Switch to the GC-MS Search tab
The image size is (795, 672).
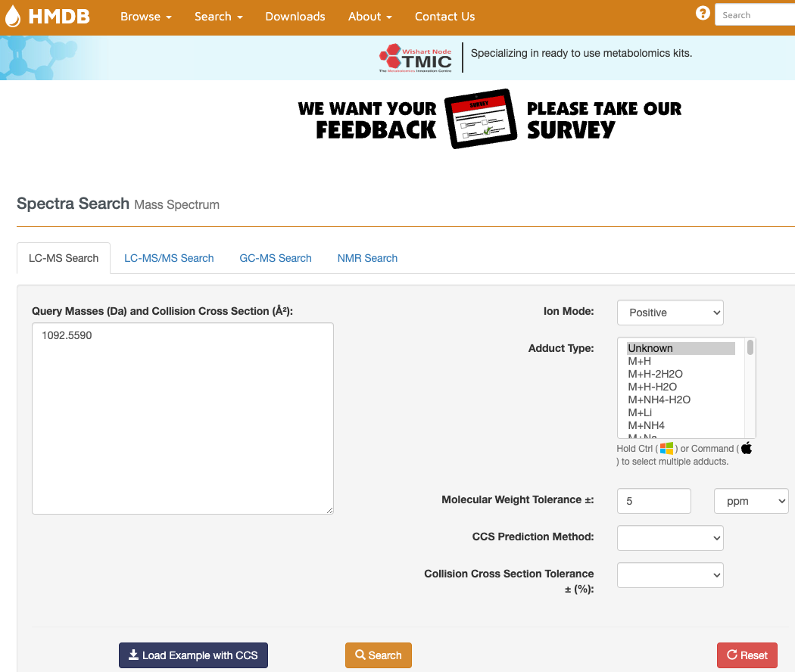[x=276, y=258]
